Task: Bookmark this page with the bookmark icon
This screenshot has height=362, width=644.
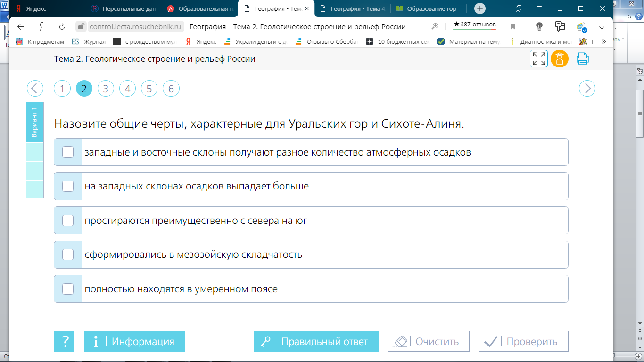Action: [513, 27]
